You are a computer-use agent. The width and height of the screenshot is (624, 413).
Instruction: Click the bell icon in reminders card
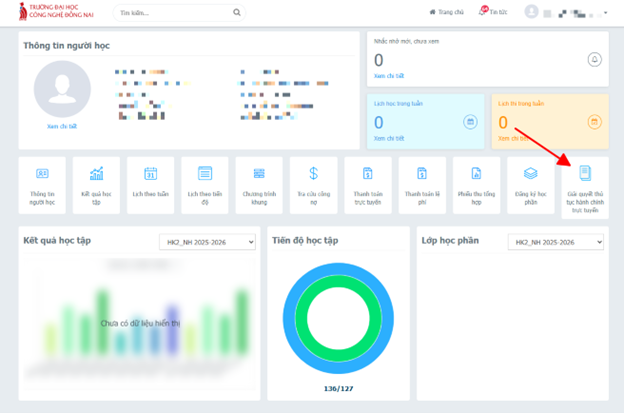tap(595, 60)
